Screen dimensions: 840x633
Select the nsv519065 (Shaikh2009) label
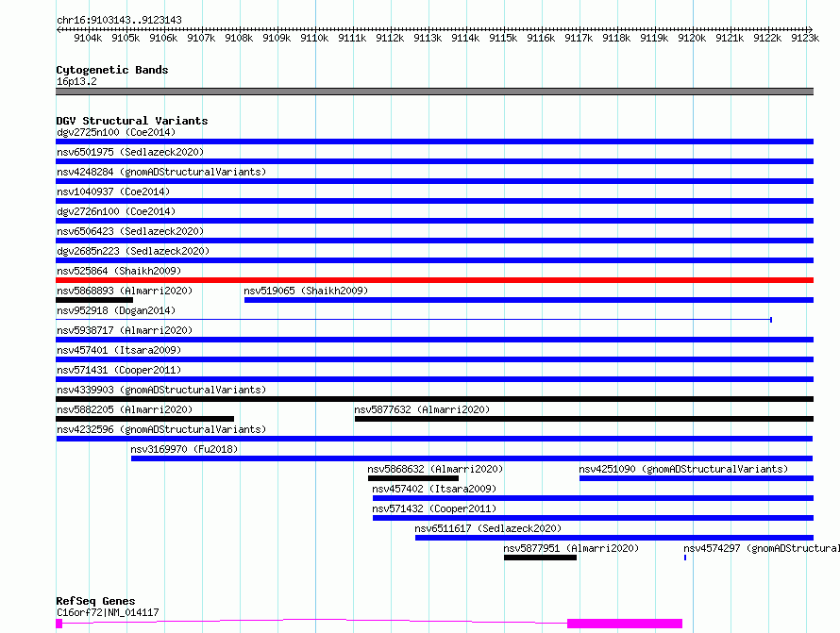pyautogui.click(x=306, y=291)
